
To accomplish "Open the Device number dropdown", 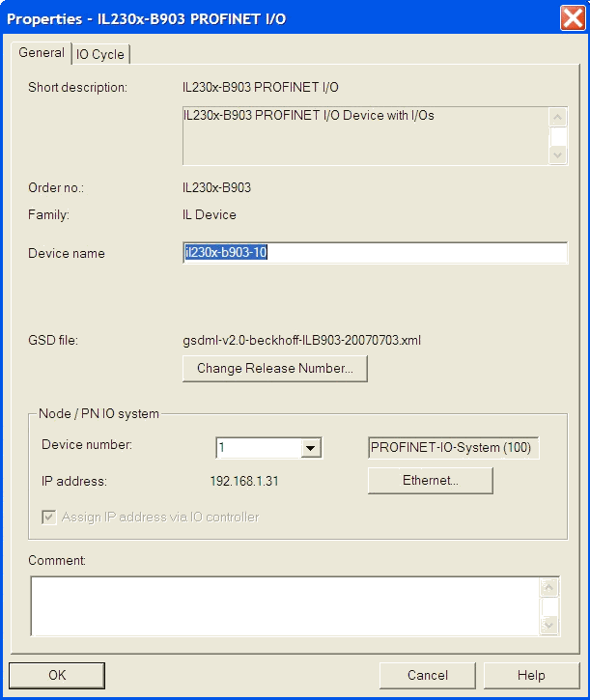I will [311, 448].
